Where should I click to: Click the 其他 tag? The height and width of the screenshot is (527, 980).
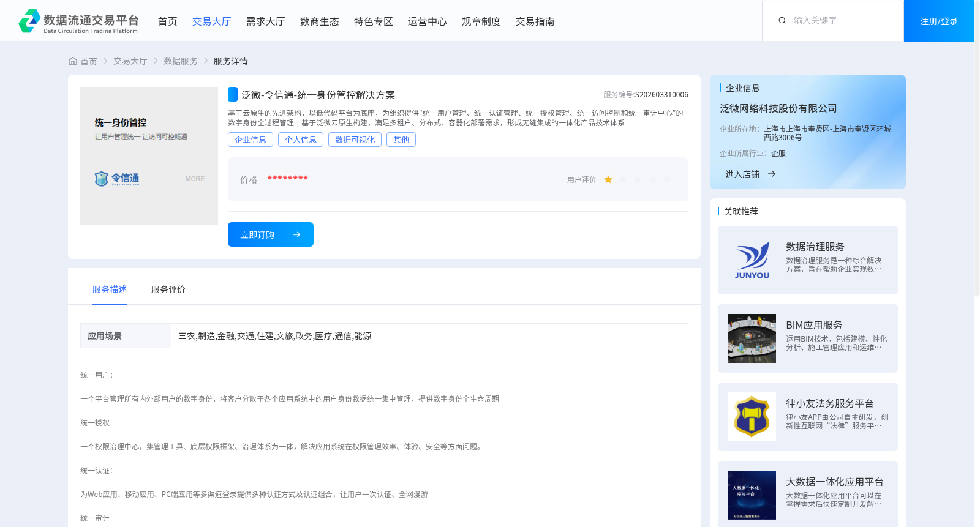pyautogui.click(x=401, y=140)
